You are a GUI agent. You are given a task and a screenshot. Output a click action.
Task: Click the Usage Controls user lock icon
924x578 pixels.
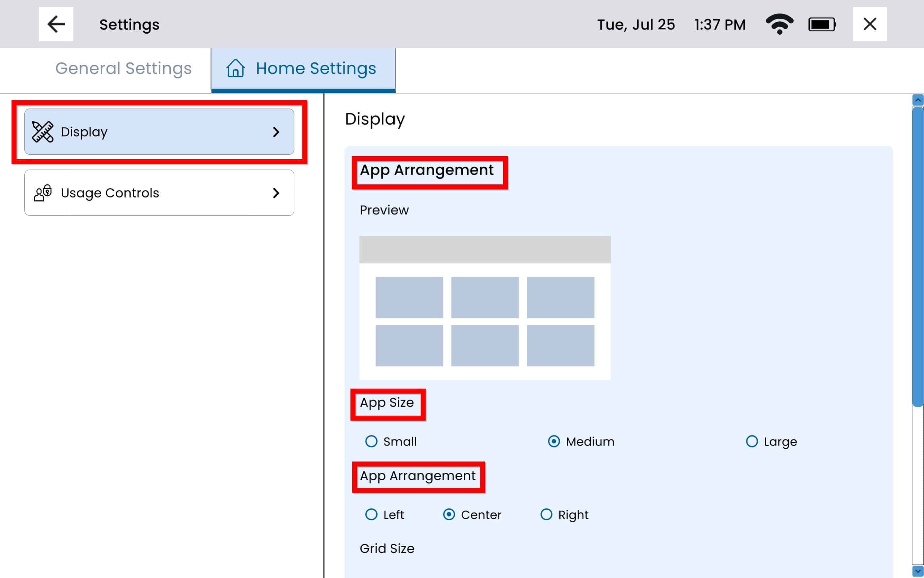click(x=43, y=193)
